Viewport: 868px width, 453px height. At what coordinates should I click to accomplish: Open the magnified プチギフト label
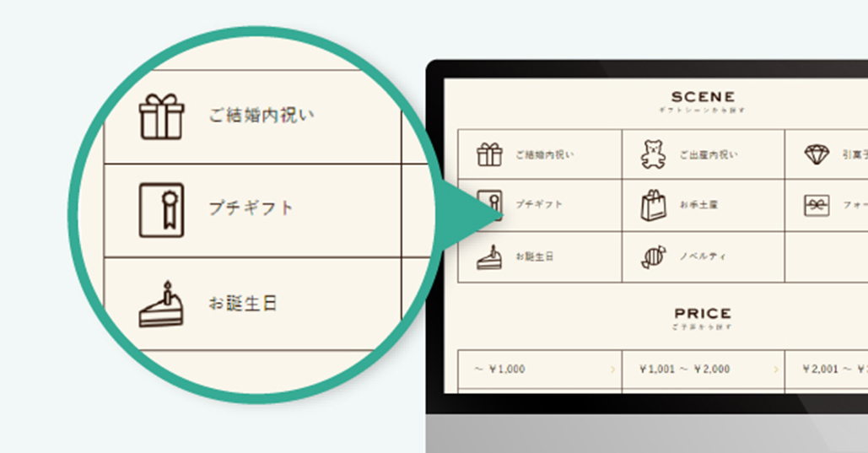251,208
